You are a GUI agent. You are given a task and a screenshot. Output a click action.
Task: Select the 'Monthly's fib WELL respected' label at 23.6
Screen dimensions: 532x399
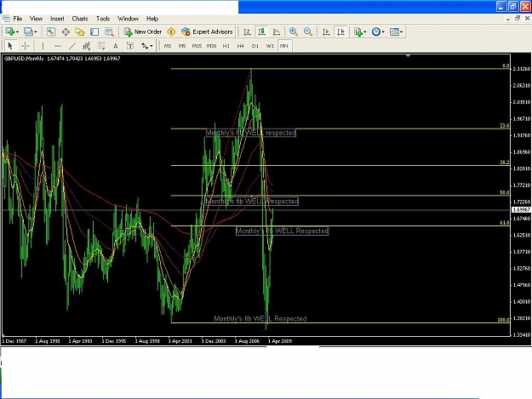(x=251, y=133)
